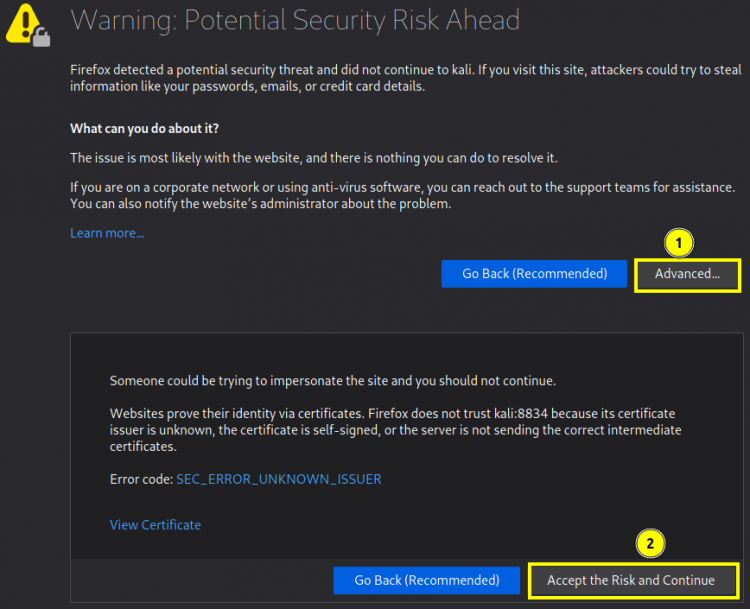Image resolution: width=750 pixels, height=609 pixels.
Task: Select the text 'What can you do about it?'
Action: [144, 129]
